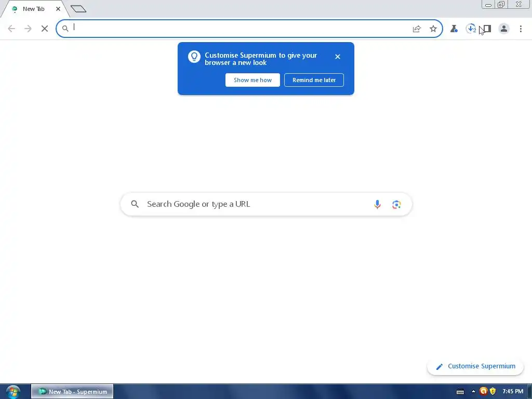
Task: Toggle the side panel icon
Action: click(x=487, y=29)
